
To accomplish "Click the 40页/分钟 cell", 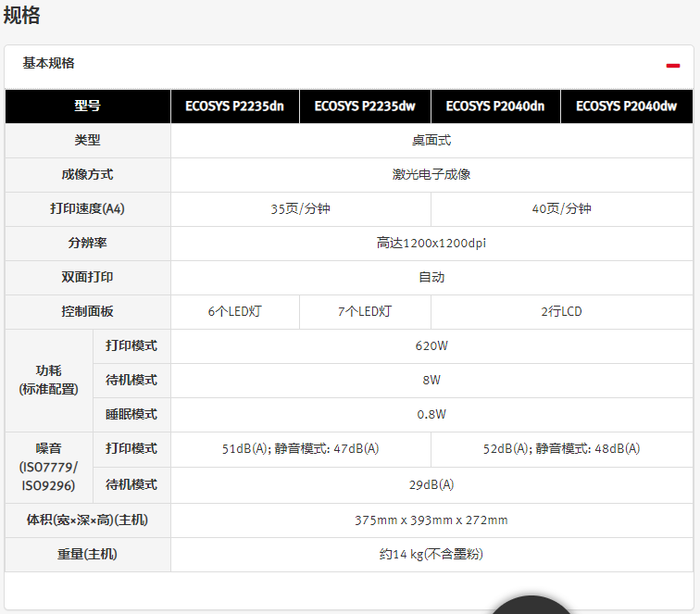I will pos(562,209).
